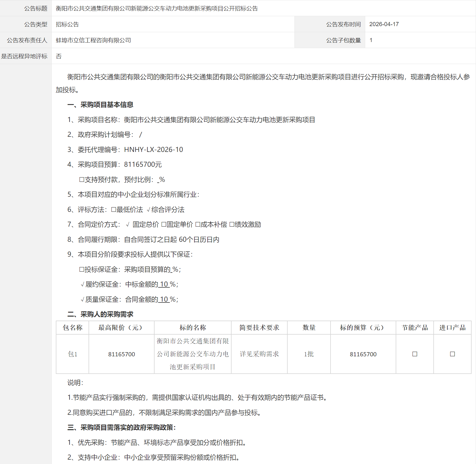476x464 pixels.
Task: Select the 最低价法 evaluation checkbox
Action: pyautogui.click(x=114, y=210)
